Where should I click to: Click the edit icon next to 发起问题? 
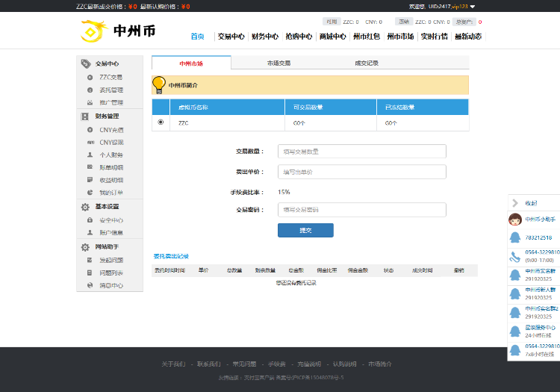click(90, 260)
